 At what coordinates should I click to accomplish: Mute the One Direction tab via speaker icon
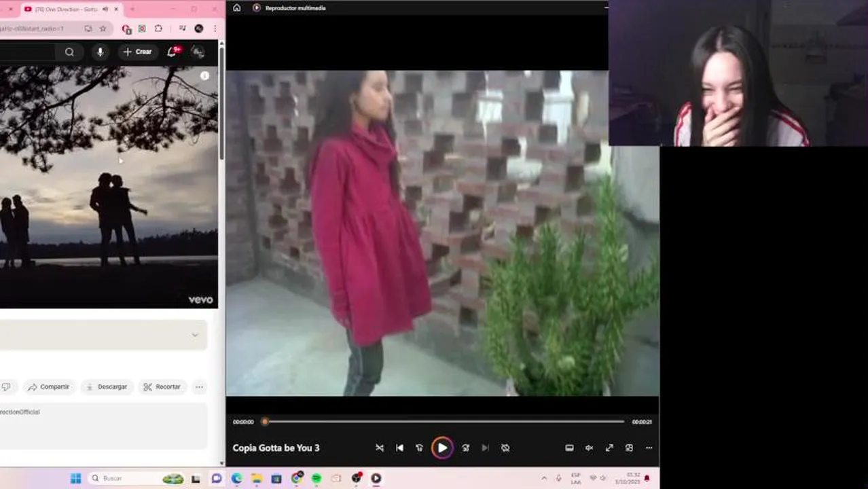[x=105, y=9]
